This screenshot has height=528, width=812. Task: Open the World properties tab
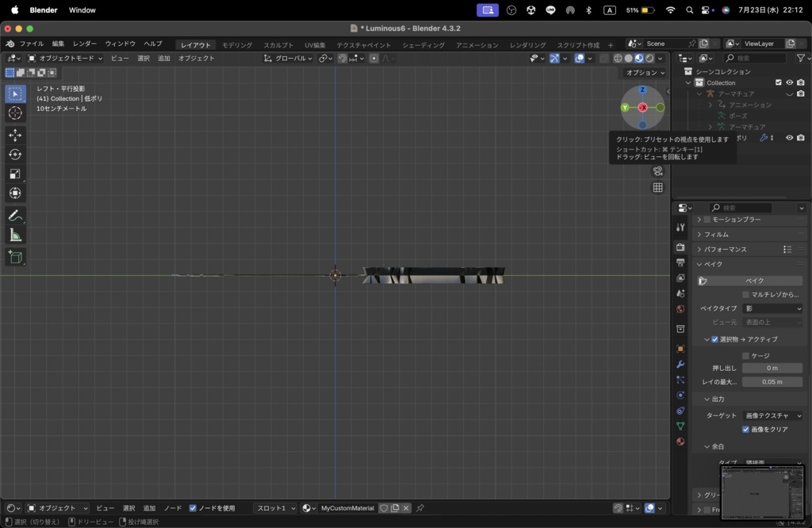point(680,309)
